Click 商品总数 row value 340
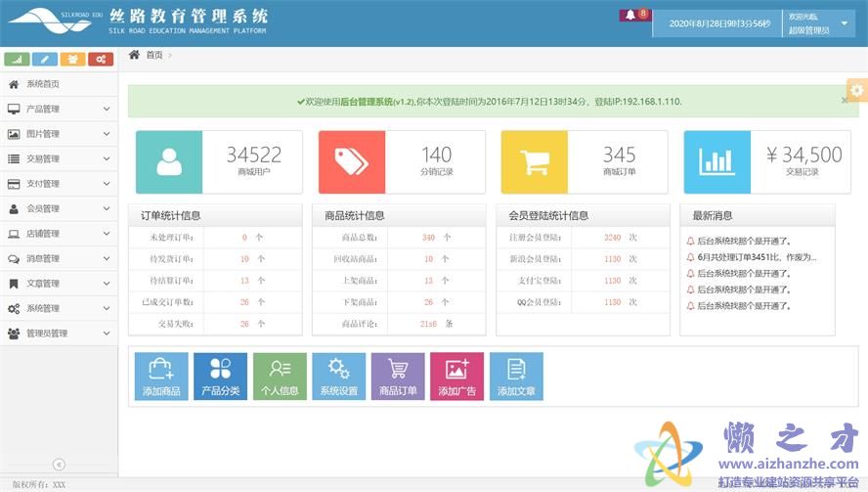The image size is (868, 492). (x=428, y=237)
